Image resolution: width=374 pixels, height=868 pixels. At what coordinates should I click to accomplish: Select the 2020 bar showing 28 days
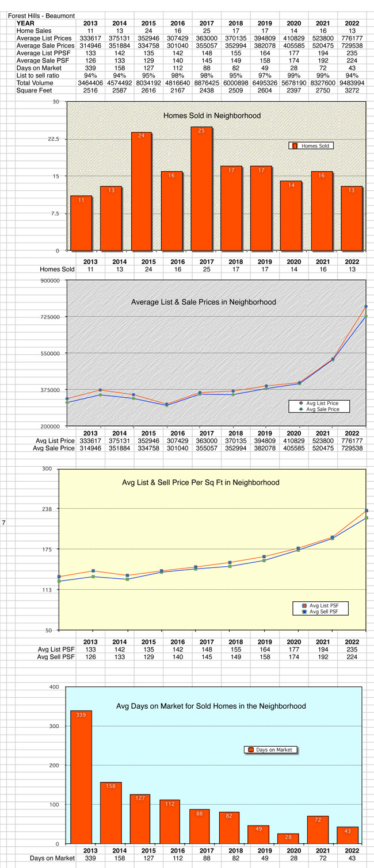coord(288,838)
